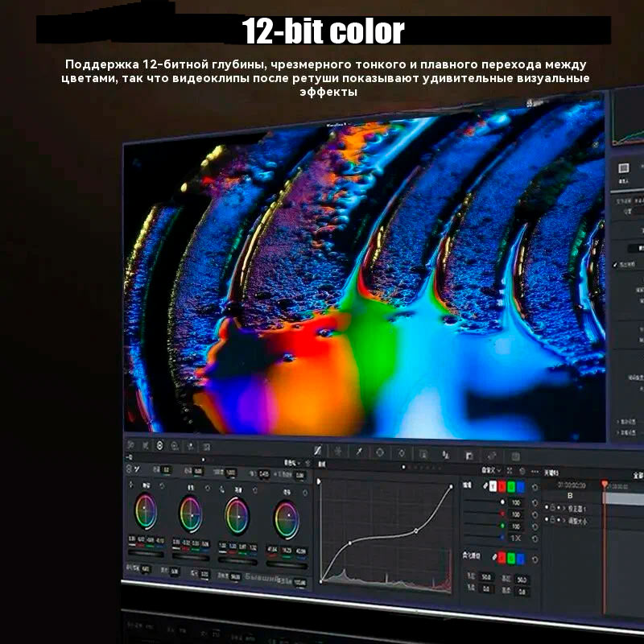The width and height of the screenshot is (644, 644).
Task: Click the soft clip red channel button
Action: click(502, 557)
